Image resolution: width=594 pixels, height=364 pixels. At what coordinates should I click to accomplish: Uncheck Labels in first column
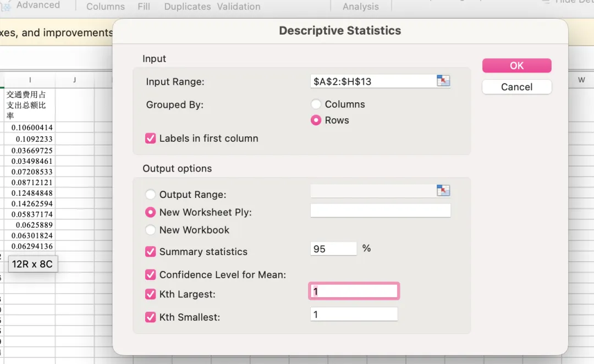(151, 139)
